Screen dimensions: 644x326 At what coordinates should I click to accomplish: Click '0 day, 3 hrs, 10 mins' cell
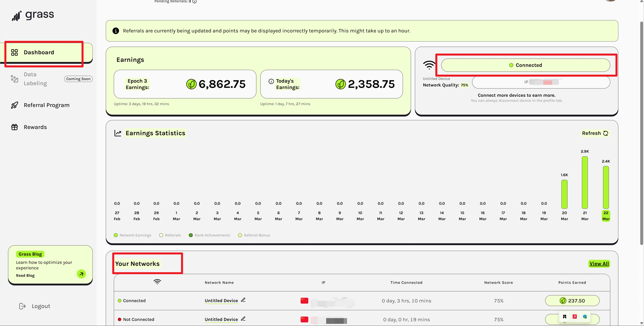click(406, 301)
